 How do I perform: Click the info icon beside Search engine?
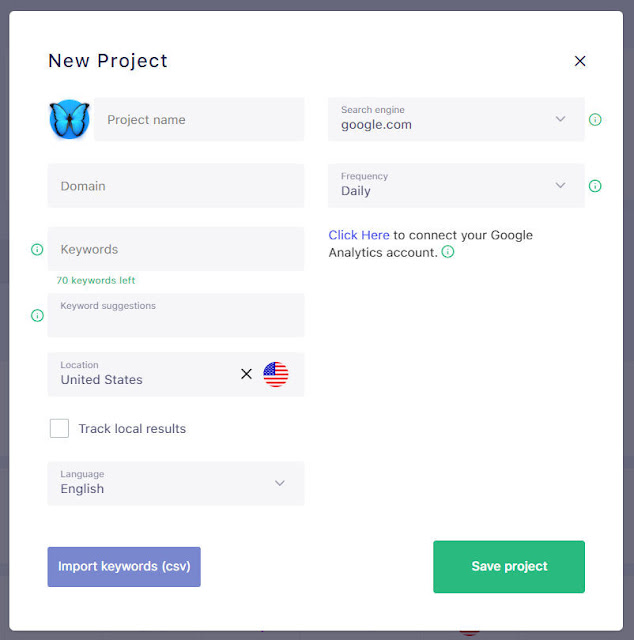tap(595, 120)
